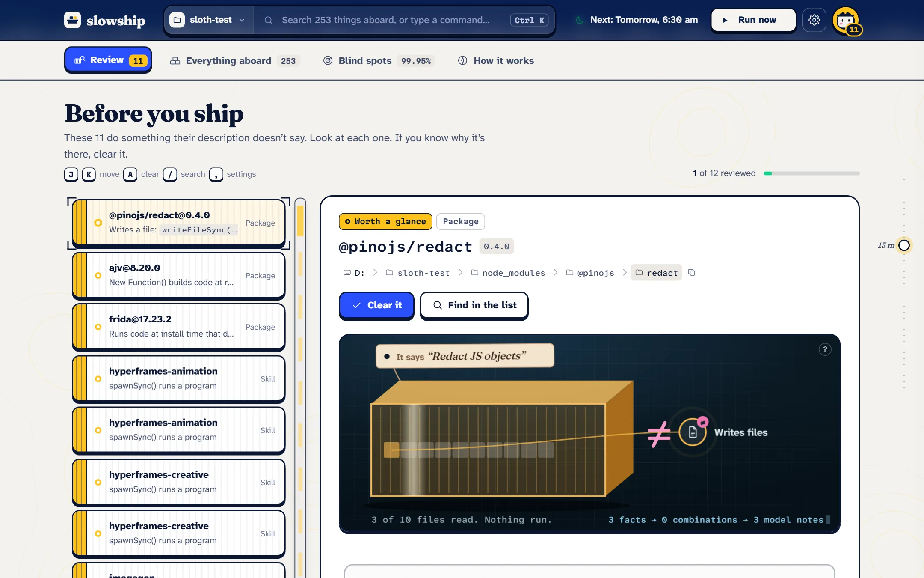924x578 pixels.
Task: Click the reviewed progress bar
Action: tap(811, 173)
